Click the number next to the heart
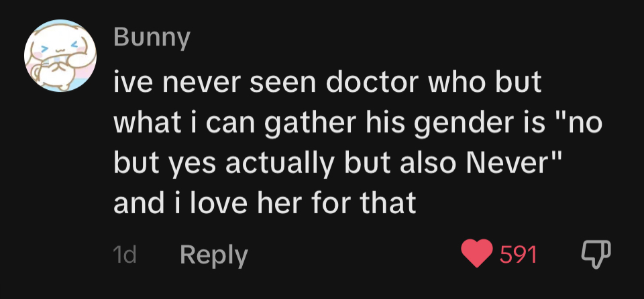This screenshot has width=644, height=299. click(x=519, y=255)
